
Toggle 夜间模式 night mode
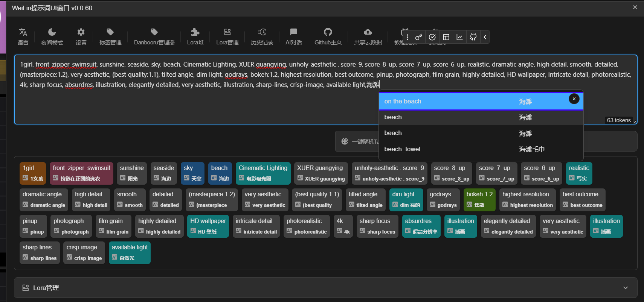(52, 37)
